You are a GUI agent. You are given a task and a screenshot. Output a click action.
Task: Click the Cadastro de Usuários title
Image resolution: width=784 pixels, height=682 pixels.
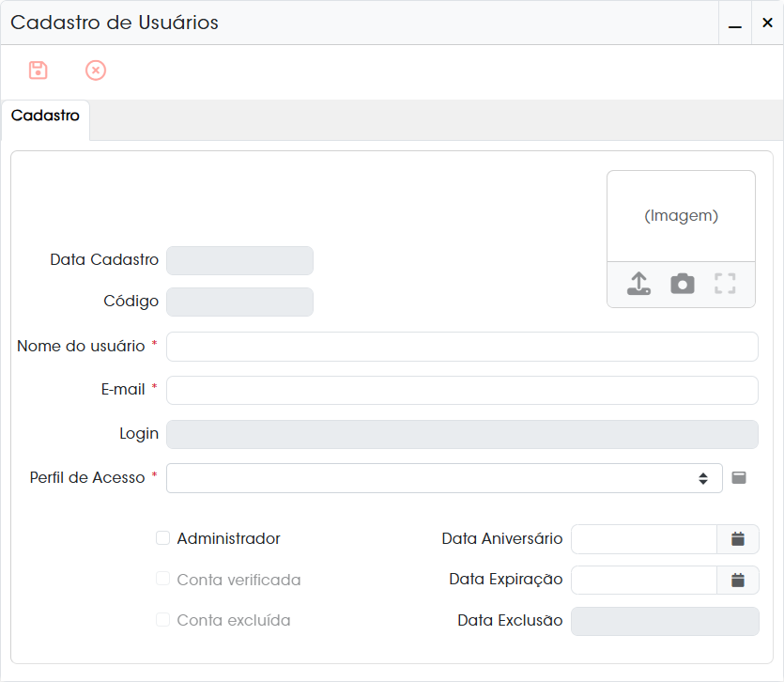pyautogui.click(x=115, y=23)
